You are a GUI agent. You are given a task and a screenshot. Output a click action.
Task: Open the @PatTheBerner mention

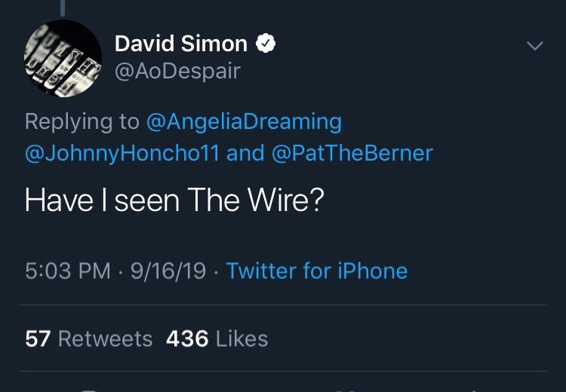point(352,153)
